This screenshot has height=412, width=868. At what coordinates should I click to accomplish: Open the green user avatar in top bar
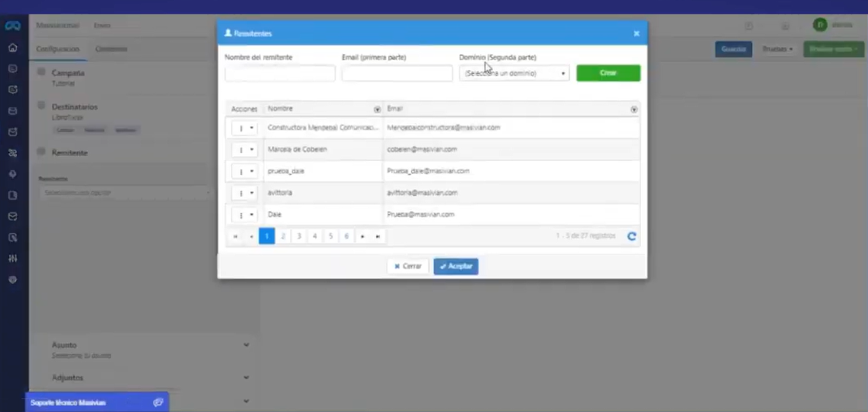[820, 25]
